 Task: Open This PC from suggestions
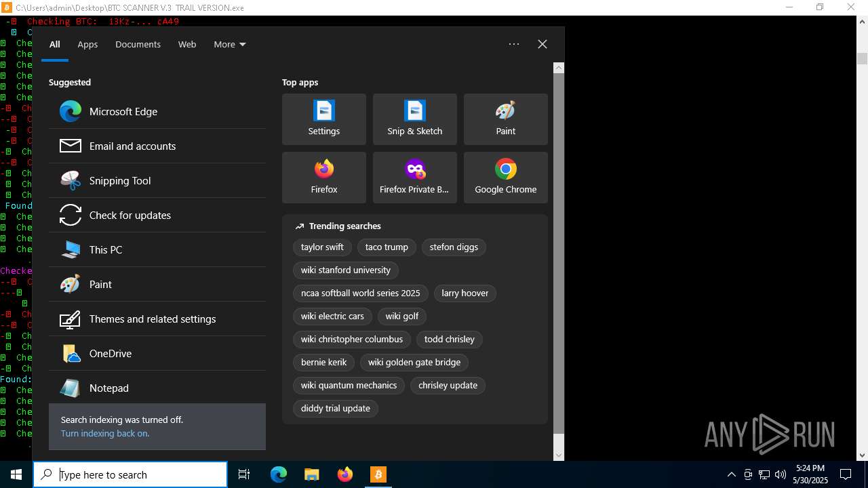pyautogui.click(x=157, y=250)
